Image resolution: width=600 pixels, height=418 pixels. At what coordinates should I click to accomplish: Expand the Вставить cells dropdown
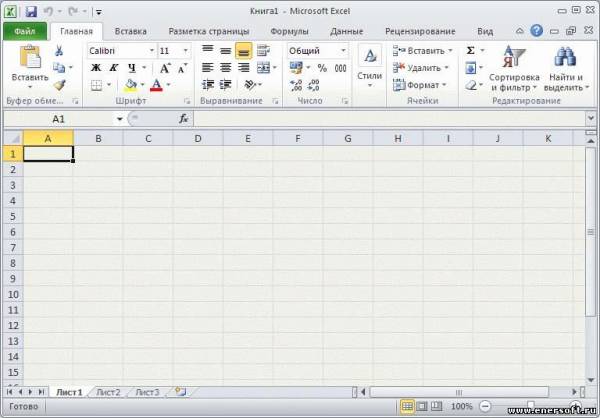click(x=450, y=51)
